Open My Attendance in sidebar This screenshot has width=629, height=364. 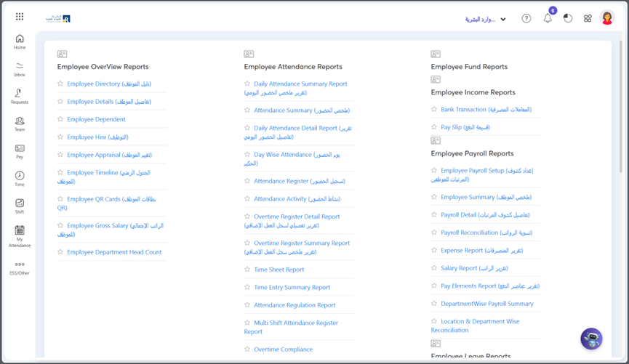[x=20, y=236]
